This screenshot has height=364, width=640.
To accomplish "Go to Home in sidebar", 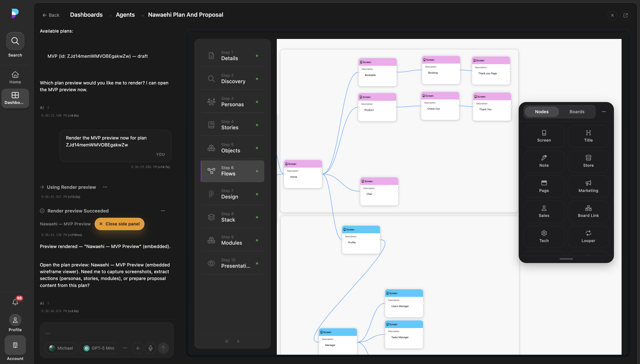I will (x=15, y=77).
